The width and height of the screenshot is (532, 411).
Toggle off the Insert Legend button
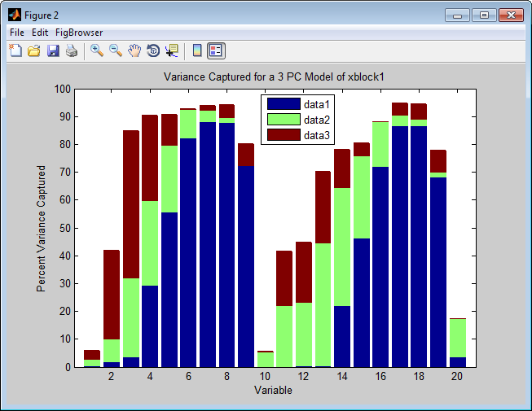216,50
